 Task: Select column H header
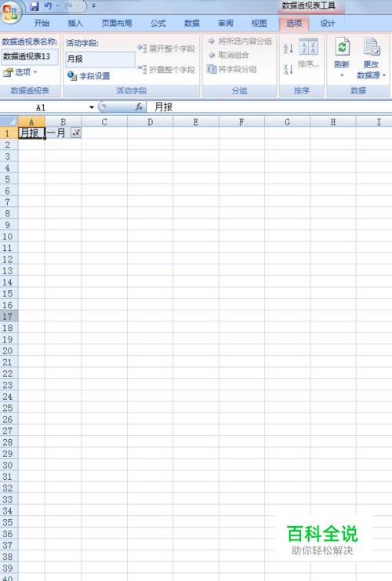(333, 122)
